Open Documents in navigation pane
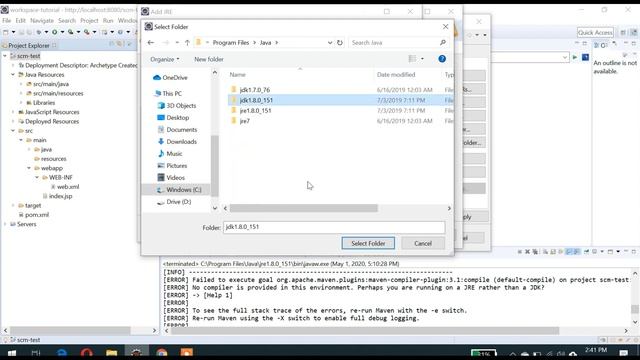Viewport: 640px width, 360px height. [177, 129]
